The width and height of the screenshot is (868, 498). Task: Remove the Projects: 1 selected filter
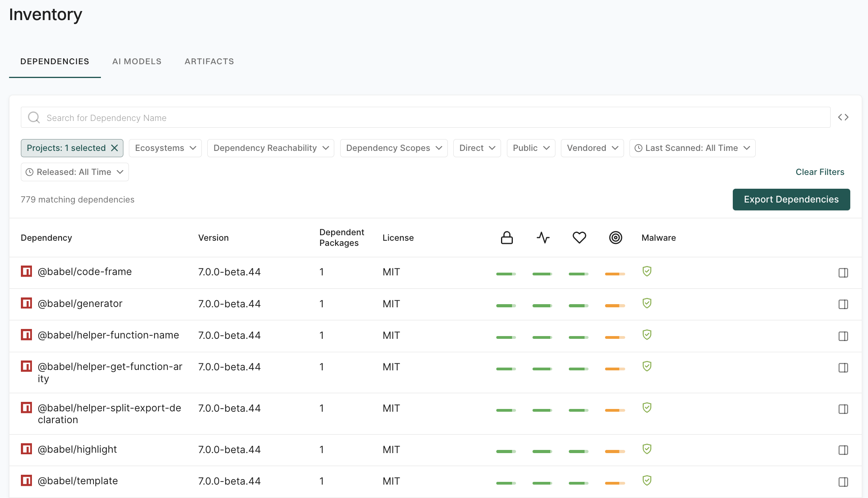(115, 148)
